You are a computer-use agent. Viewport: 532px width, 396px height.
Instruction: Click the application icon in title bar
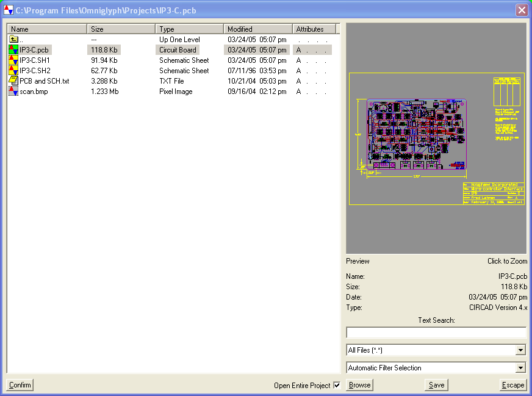click(x=8, y=10)
